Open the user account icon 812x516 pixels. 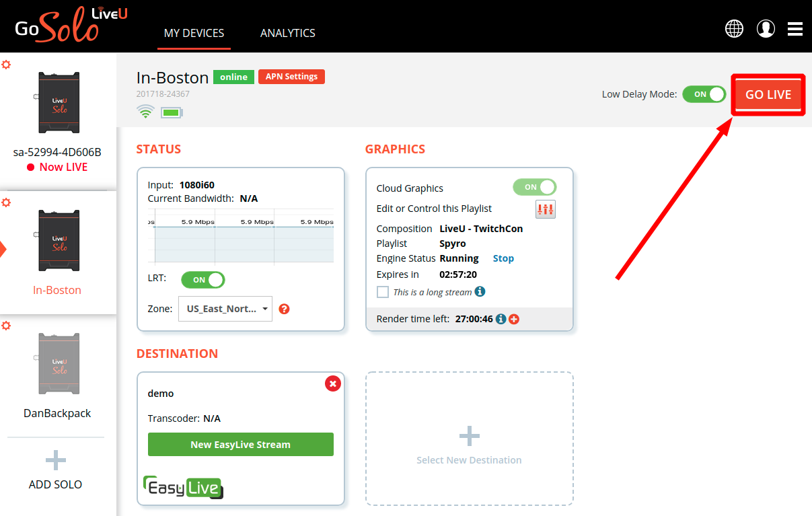(x=766, y=28)
